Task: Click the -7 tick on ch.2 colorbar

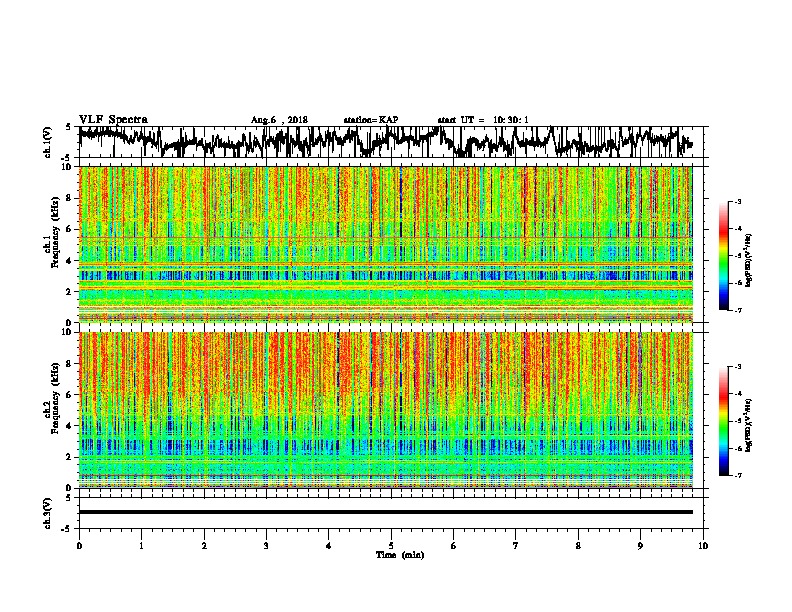Action: coord(738,476)
